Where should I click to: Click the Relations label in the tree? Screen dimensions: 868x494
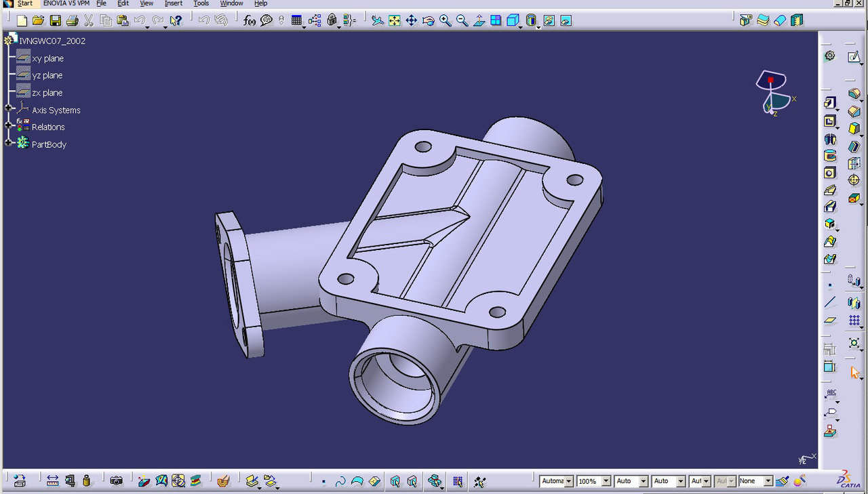tap(48, 127)
